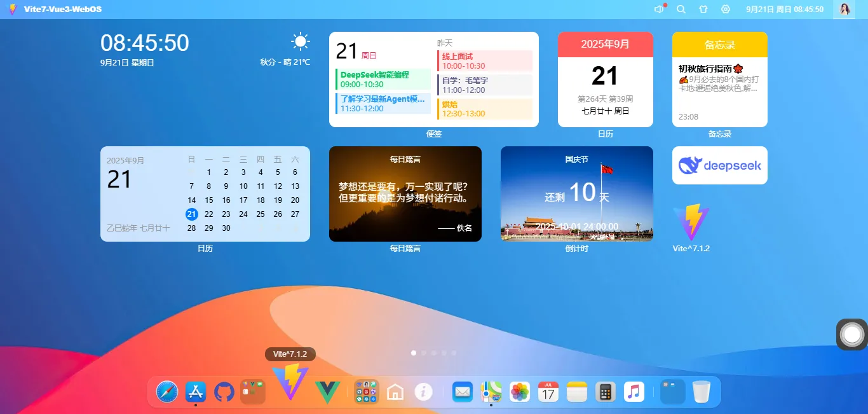Viewport: 868px width, 414px height.
Task: Mute sound using the speaker icon
Action: coord(658,9)
